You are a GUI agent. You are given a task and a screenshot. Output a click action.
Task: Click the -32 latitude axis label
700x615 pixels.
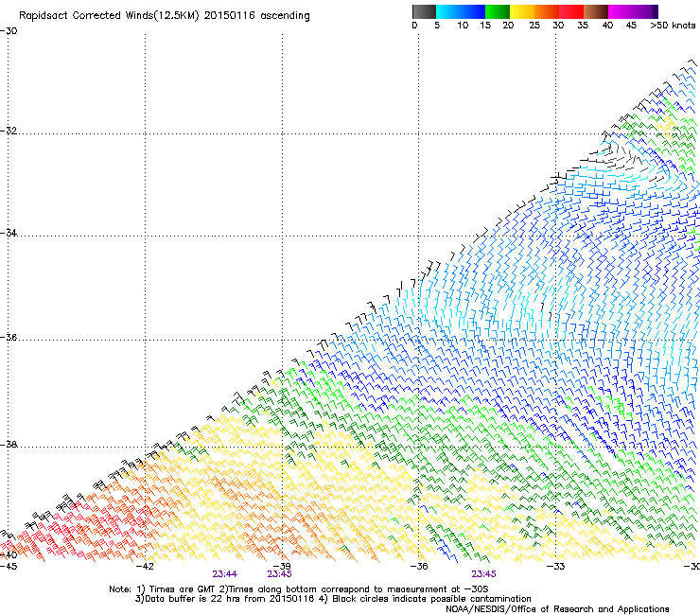coord(9,131)
